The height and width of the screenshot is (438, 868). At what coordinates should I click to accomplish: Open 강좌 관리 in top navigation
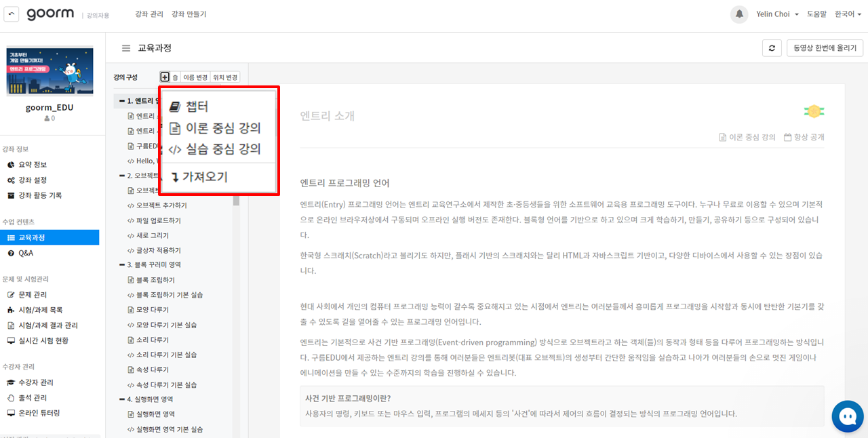[149, 14]
